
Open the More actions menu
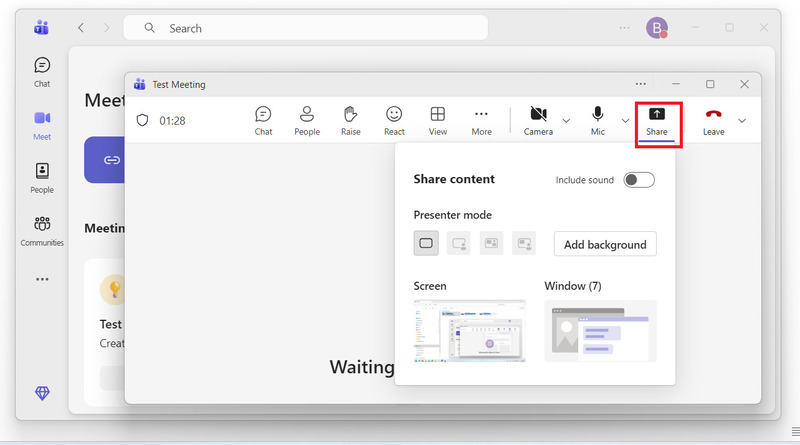click(481, 120)
